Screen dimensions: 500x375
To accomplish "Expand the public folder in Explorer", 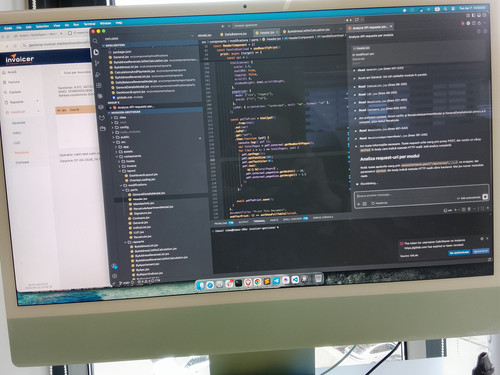I will point(125,137).
